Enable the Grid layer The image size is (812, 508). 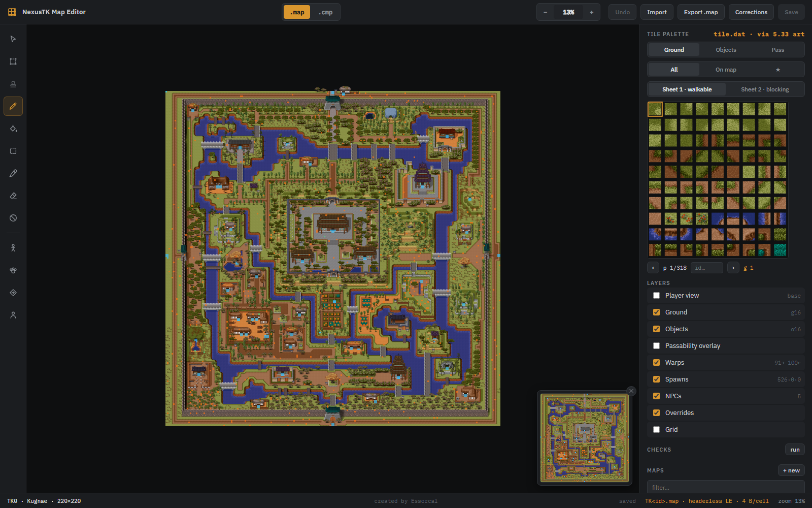(656, 430)
